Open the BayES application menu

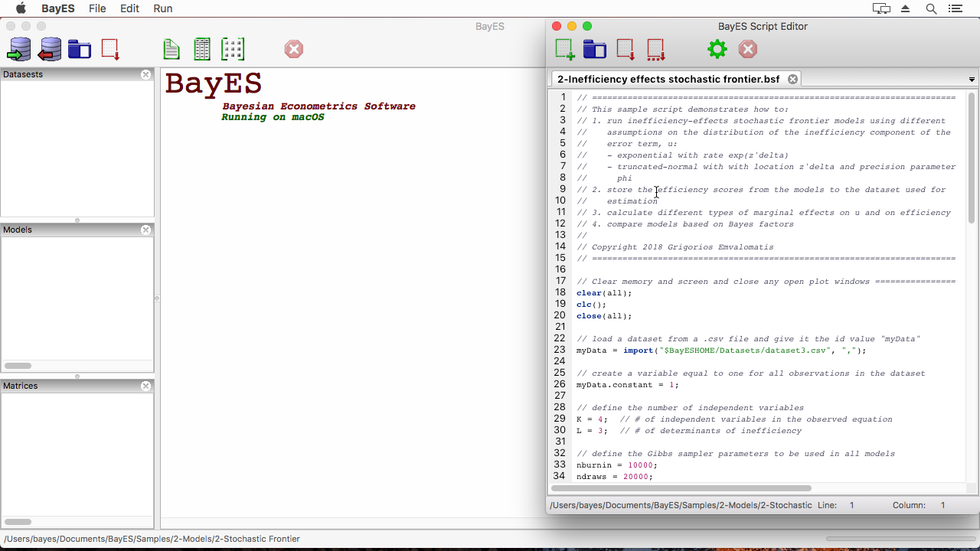(58, 8)
